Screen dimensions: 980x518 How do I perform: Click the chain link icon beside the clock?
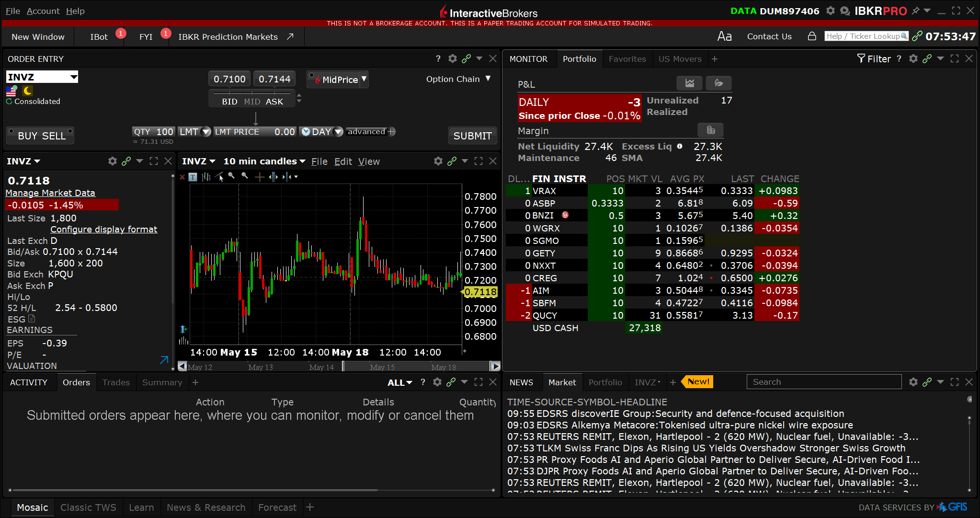[x=917, y=36]
